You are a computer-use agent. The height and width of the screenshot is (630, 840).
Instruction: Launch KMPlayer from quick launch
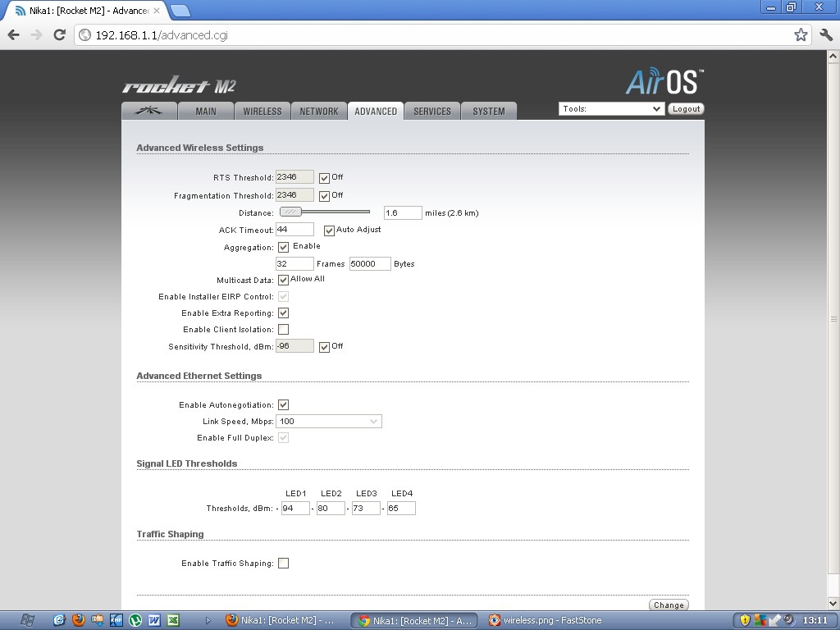point(116,620)
